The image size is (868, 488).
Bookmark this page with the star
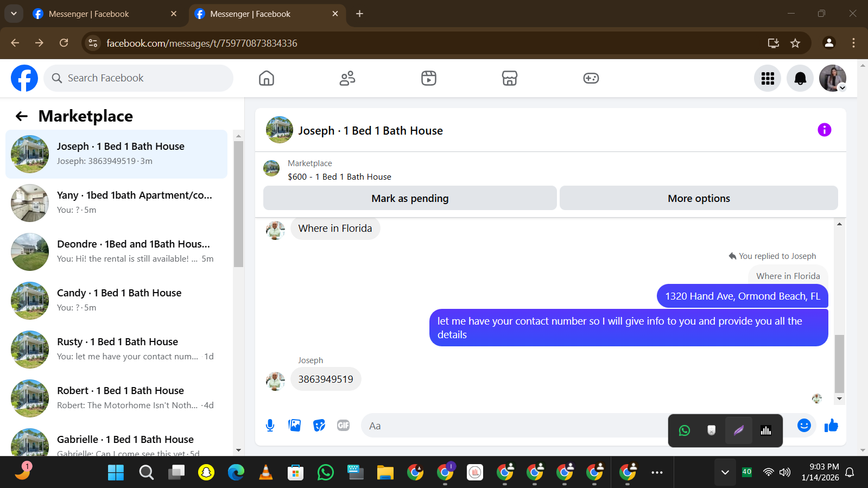point(795,43)
